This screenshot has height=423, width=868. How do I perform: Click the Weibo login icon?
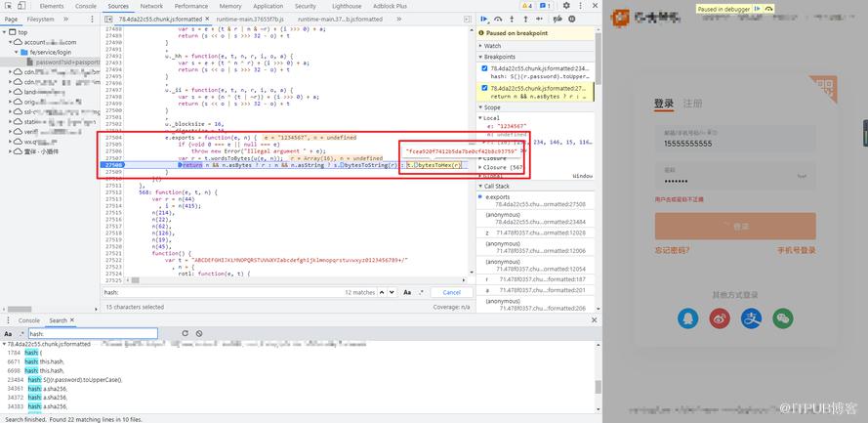pos(720,317)
